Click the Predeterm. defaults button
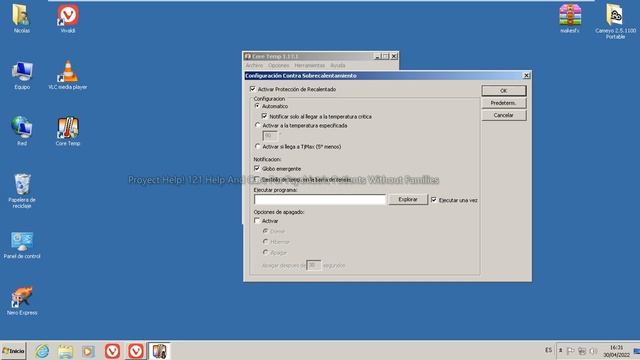The image size is (640, 360). (504, 103)
